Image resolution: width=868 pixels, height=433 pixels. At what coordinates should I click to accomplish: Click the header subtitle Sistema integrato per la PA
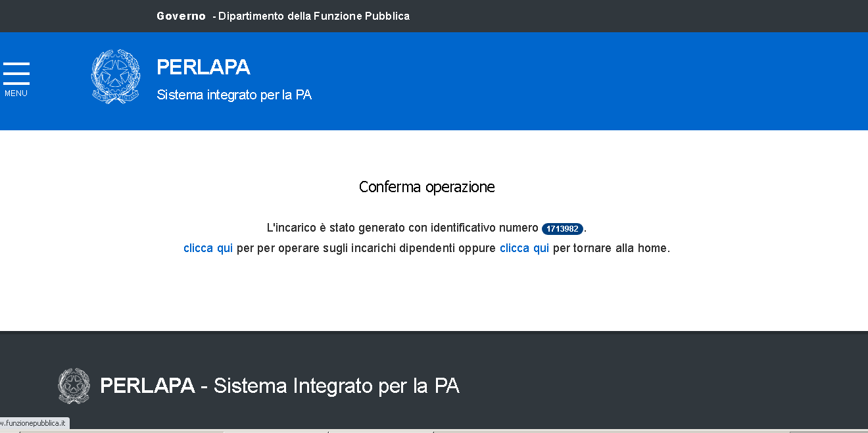[233, 95]
